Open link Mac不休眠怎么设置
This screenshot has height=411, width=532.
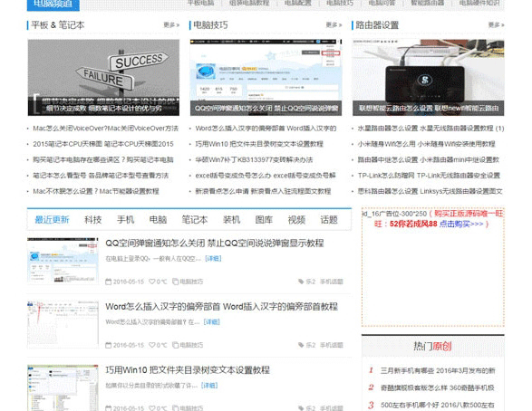tap(96, 191)
